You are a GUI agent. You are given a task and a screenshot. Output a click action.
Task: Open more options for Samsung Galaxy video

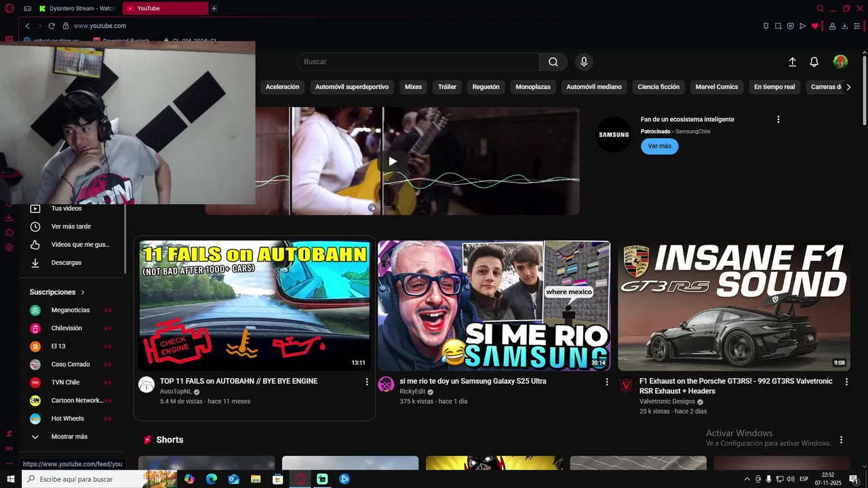coord(607,382)
